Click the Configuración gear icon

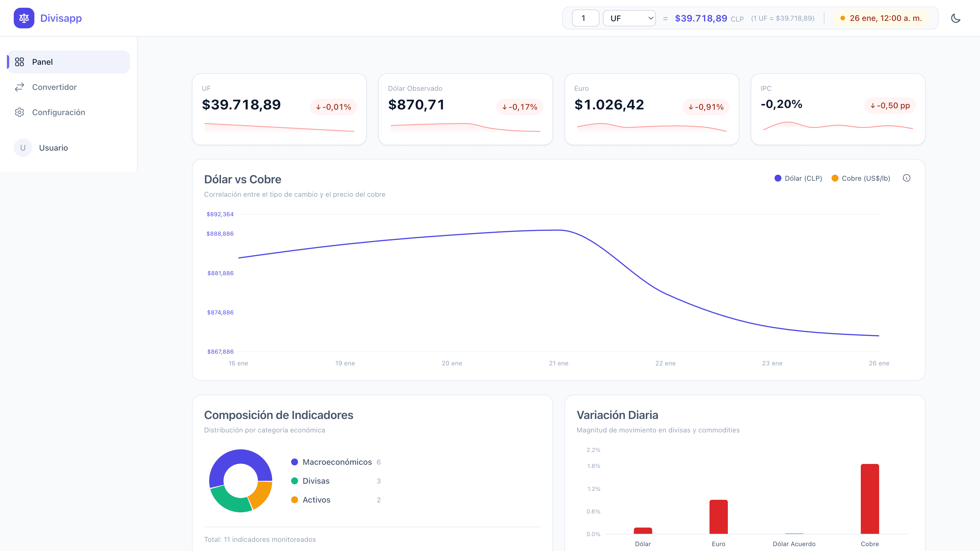(x=20, y=112)
